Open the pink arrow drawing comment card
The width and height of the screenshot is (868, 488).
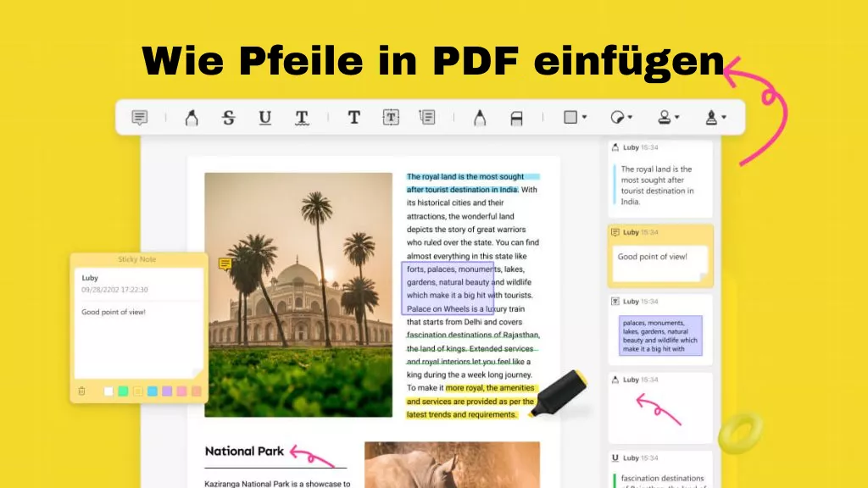pyautogui.click(x=660, y=408)
